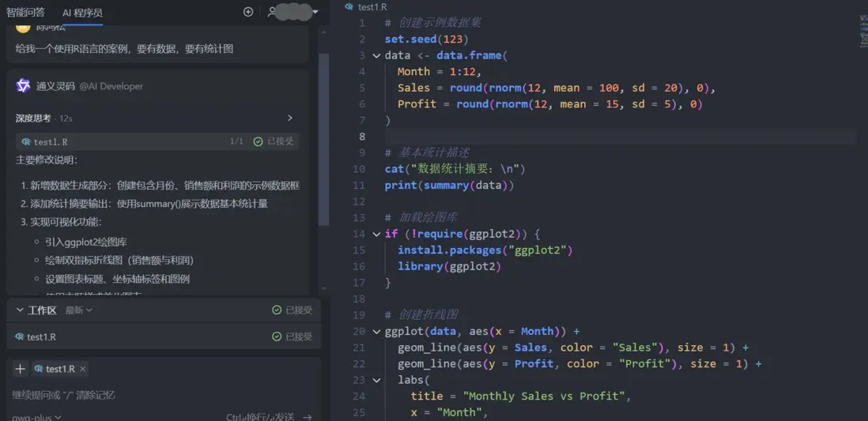The height and width of the screenshot is (421, 868).
Task: Collapse the if block at line 14
Action: 376,234
